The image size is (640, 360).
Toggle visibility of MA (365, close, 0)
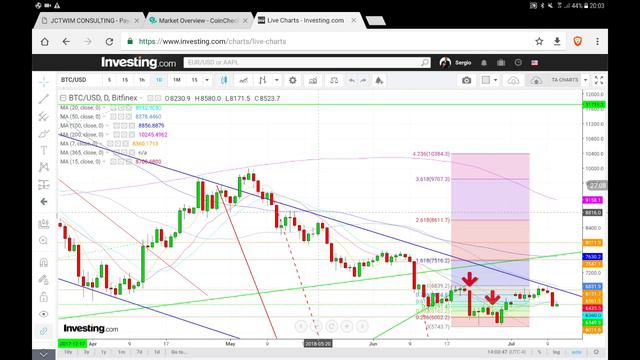pyautogui.click(x=116, y=153)
